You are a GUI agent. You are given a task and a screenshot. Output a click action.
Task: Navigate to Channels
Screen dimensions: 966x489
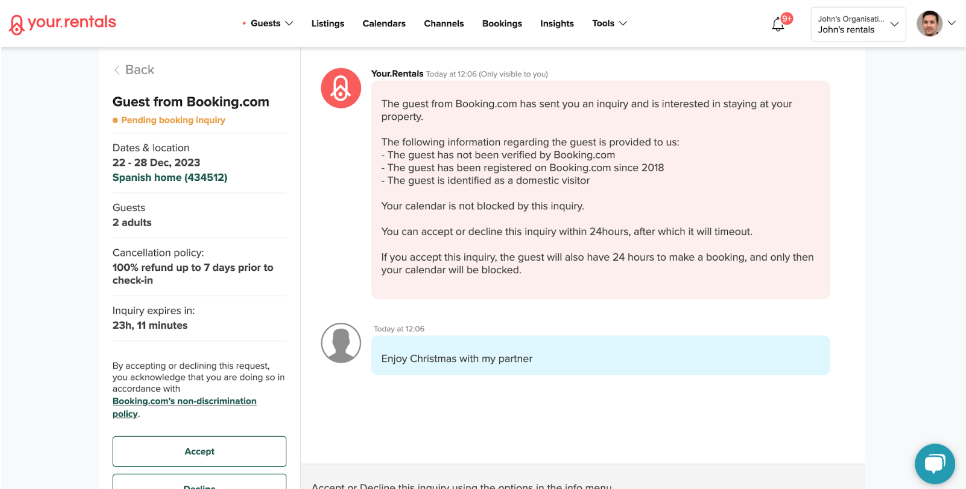(x=443, y=24)
